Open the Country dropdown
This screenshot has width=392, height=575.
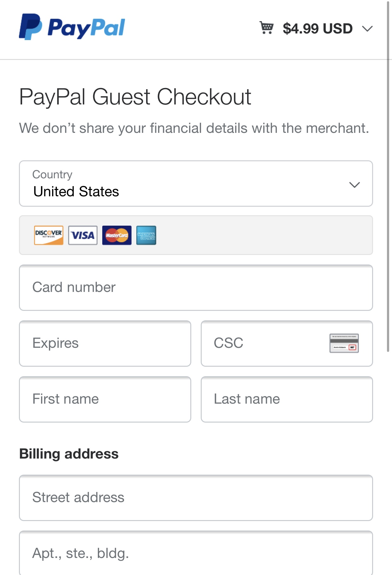pyautogui.click(x=196, y=184)
